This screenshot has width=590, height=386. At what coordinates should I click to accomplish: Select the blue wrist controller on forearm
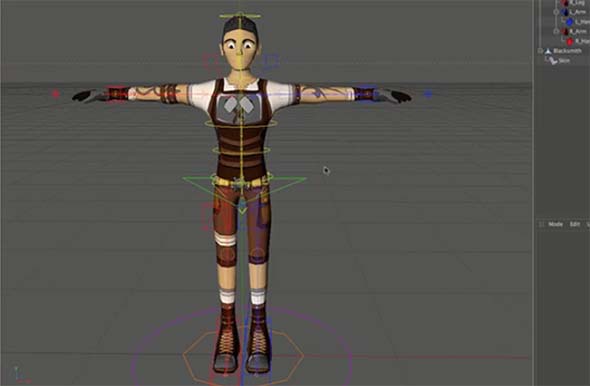tap(365, 94)
